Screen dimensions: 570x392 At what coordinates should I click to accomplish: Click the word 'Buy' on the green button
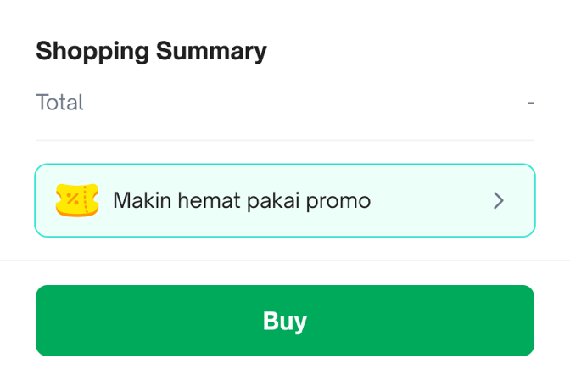click(x=285, y=322)
